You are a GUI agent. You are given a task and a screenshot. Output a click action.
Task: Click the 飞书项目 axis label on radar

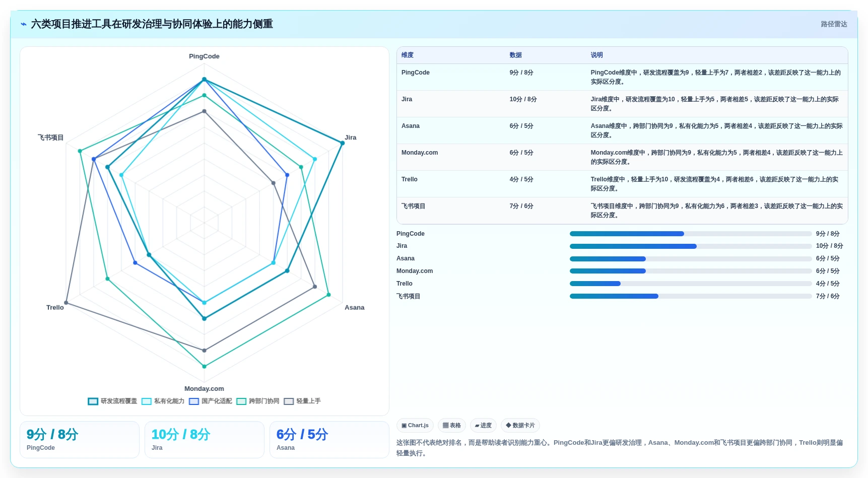[x=50, y=138]
